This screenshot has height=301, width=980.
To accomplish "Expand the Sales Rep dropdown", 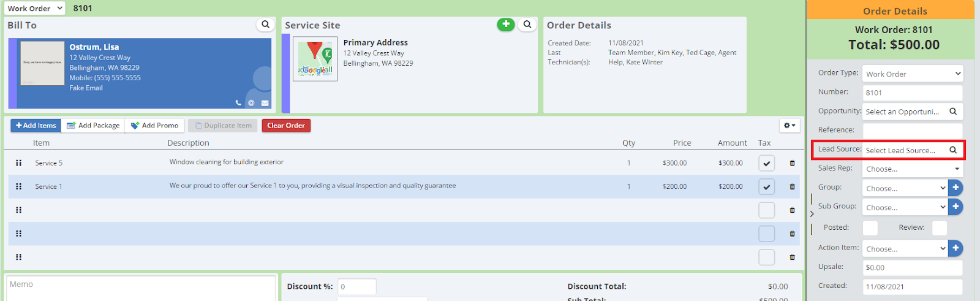I will tap(912, 169).
